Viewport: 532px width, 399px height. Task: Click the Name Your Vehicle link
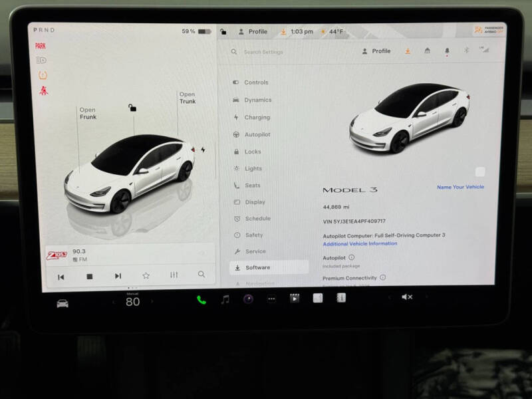[x=461, y=187]
